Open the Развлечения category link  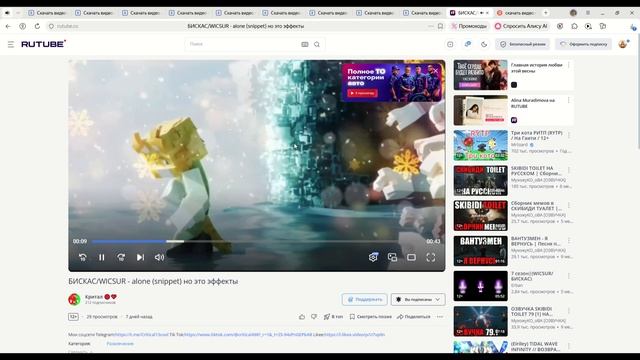(x=120, y=344)
